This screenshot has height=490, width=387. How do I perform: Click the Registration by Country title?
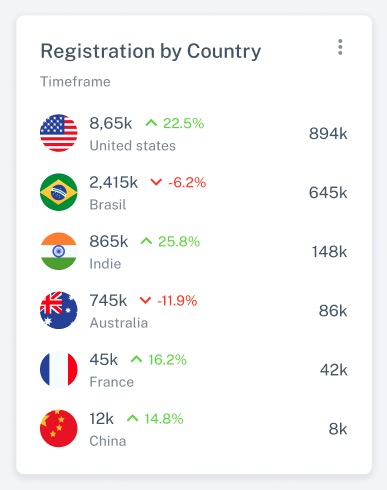[x=151, y=51]
